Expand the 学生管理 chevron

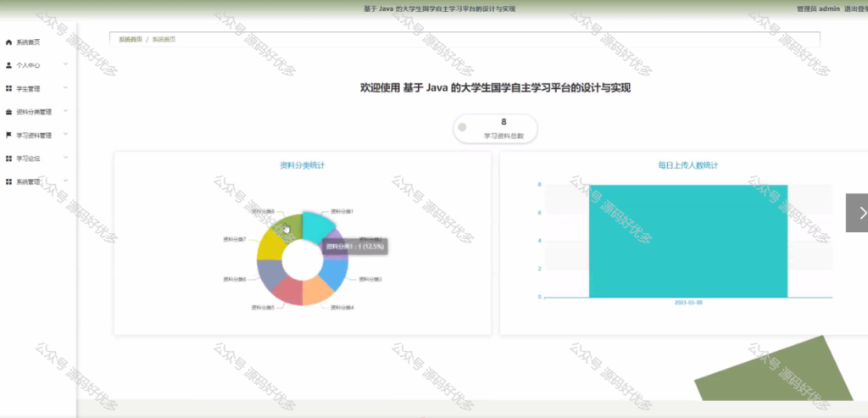pos(65,87)
